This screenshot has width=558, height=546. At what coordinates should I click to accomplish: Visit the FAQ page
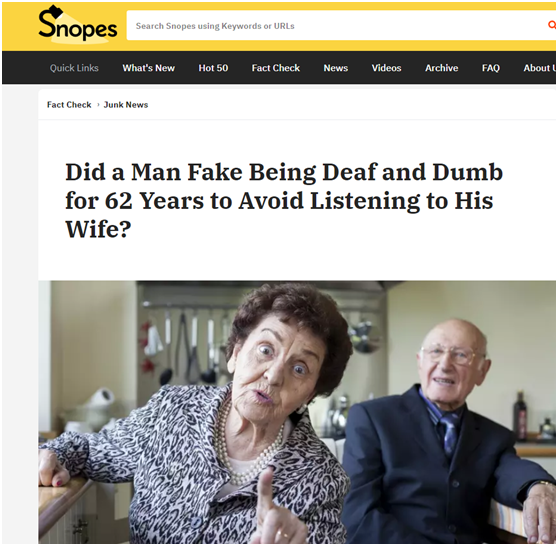click(x=491, y=68)
